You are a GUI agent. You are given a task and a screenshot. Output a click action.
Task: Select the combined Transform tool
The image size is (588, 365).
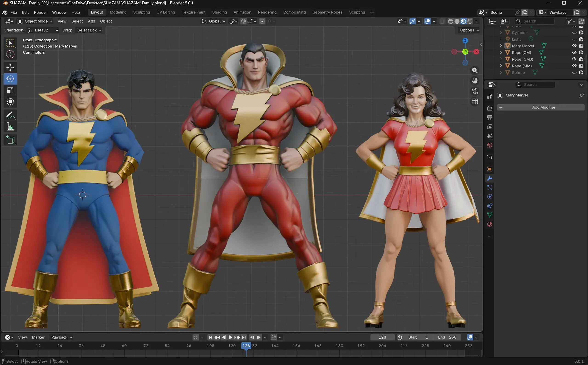pyautogui.click(x=10, y=102)
